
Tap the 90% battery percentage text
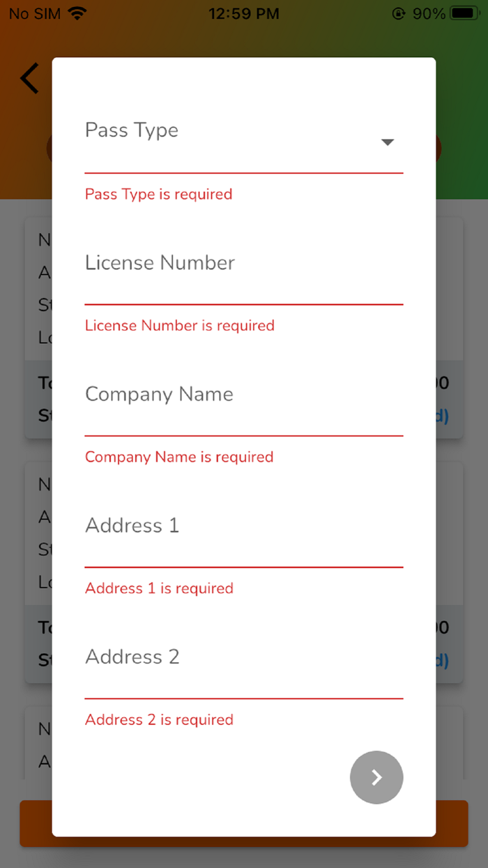coord(429,14)
